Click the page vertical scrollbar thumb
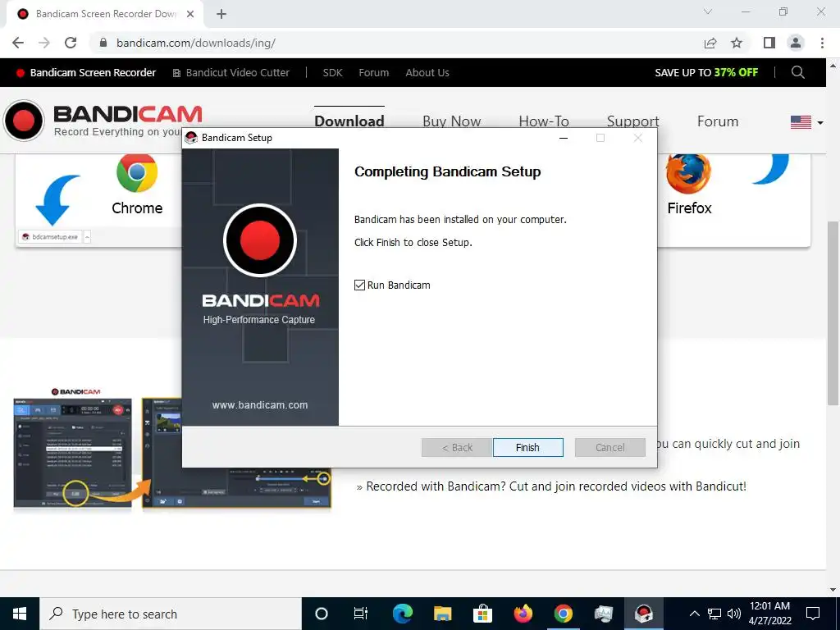Screen dimensions: 840x630 click(x=833, y=313)
